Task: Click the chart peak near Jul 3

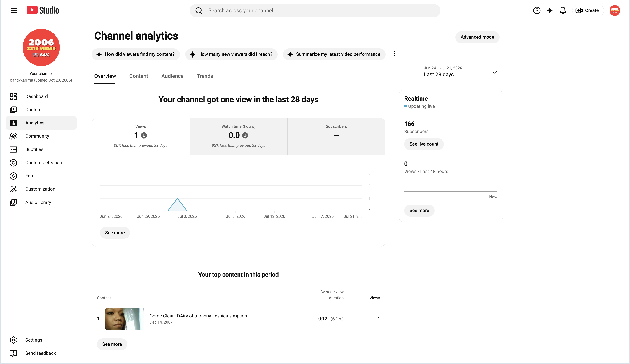Action: pos(178,198)
